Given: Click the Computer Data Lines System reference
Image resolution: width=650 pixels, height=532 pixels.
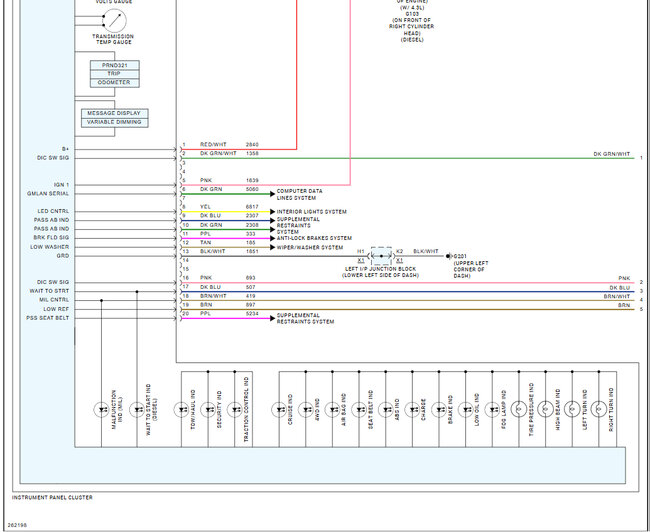Looking at the screenshot, I should 303,192.
